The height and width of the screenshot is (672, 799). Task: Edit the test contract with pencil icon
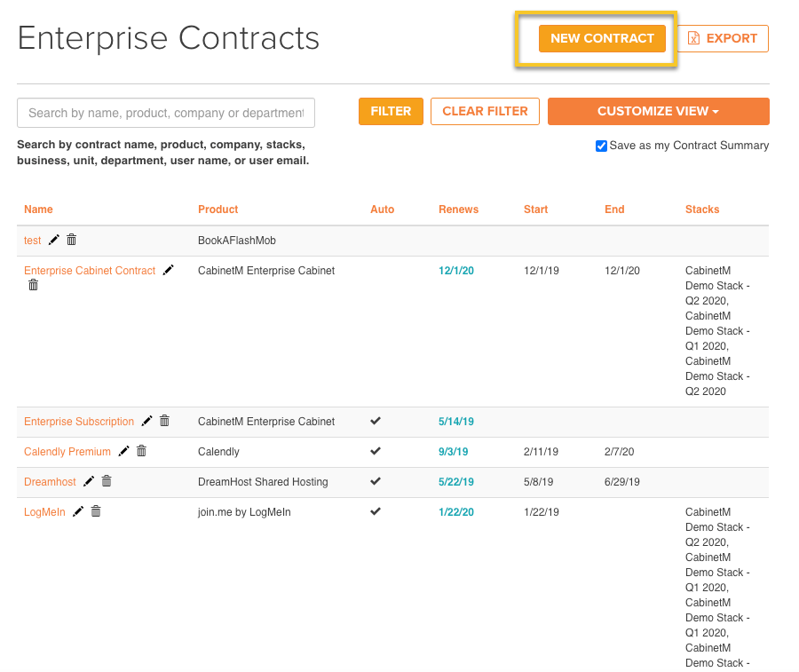(x=54, y=240)
